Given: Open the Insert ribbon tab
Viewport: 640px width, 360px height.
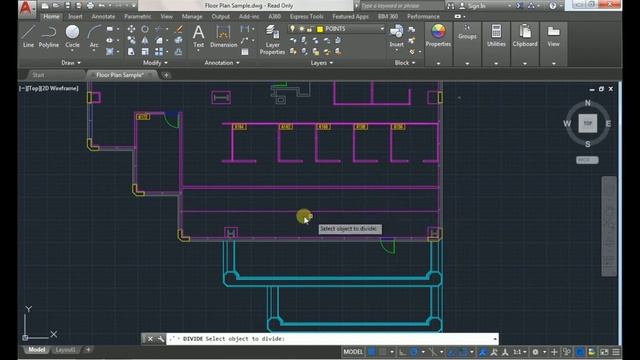Looking at the screenshot, I should [x=75, y=17].
